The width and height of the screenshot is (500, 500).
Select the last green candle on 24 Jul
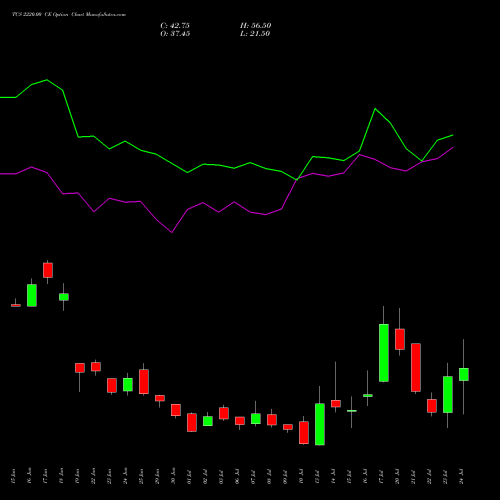click(x=464, y=374)
